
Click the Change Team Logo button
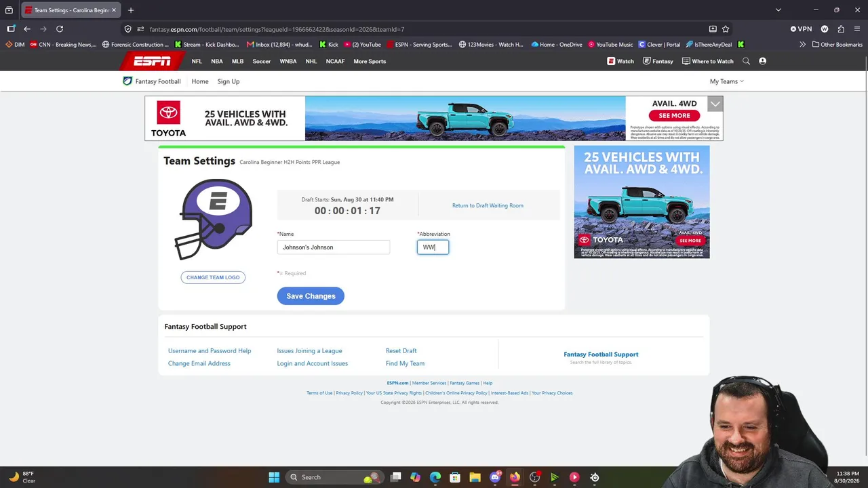coord(213,277)
